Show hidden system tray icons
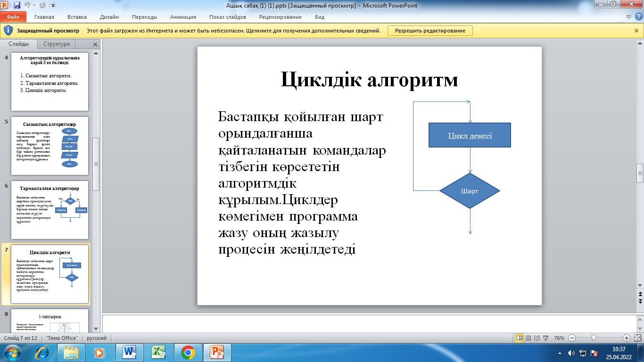The height and width of the screenshot is (362, 644). point(560,353)
